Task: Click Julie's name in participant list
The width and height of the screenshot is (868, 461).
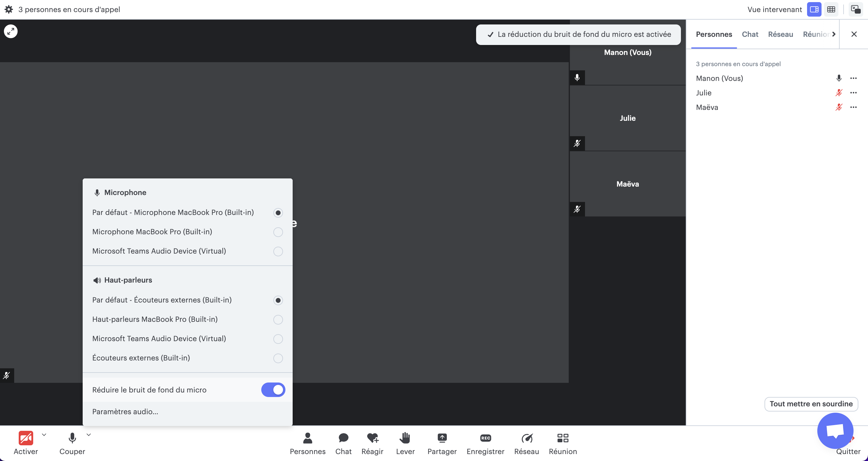Action: 704,93
